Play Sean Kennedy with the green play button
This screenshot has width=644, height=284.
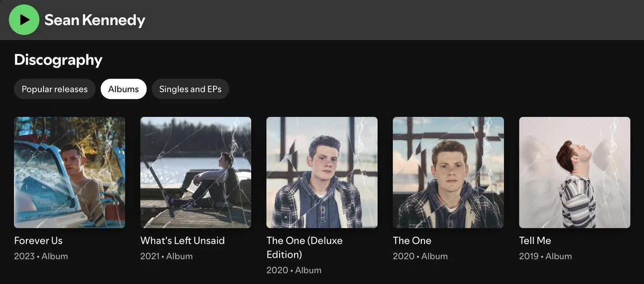coord(24,20)
